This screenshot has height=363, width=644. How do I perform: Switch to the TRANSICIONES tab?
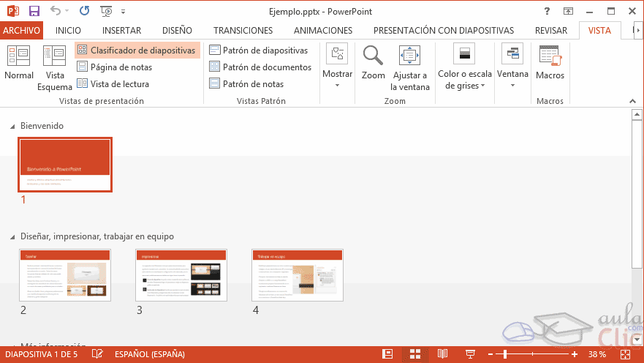(x=243, y=31)
